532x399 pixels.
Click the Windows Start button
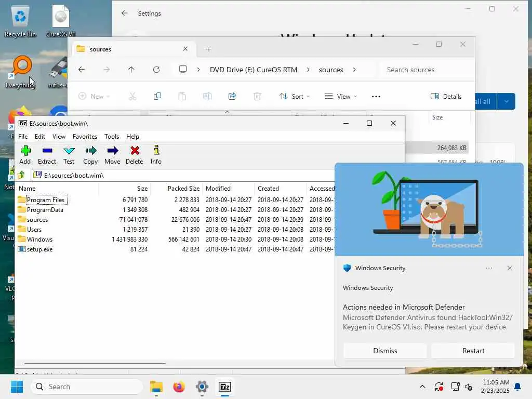click(x=17, y=387)
